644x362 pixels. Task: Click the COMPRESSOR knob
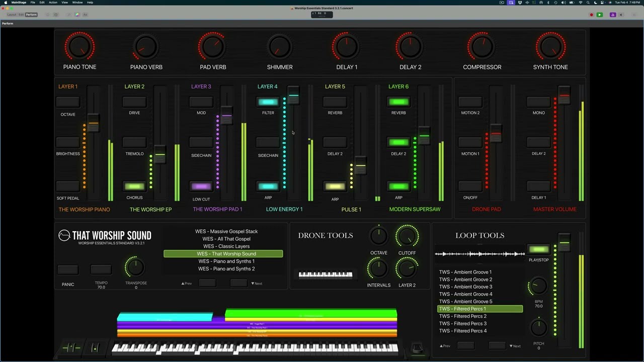[482, 47]
